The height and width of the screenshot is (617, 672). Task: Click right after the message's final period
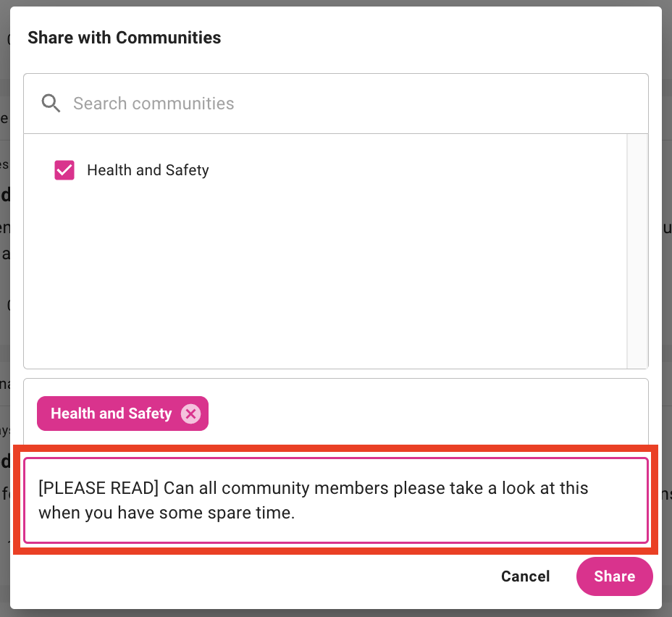point(296,513)
